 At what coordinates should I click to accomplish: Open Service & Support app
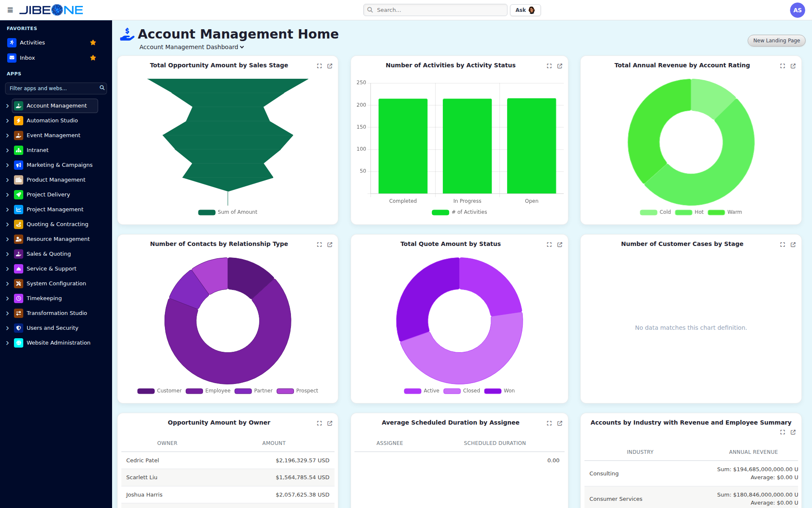click(x=51, y=269)
